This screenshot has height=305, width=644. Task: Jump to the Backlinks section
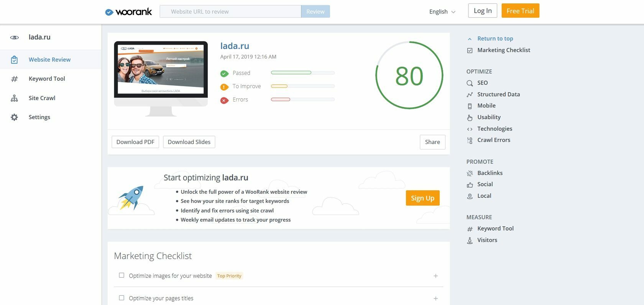pos(490,173)
